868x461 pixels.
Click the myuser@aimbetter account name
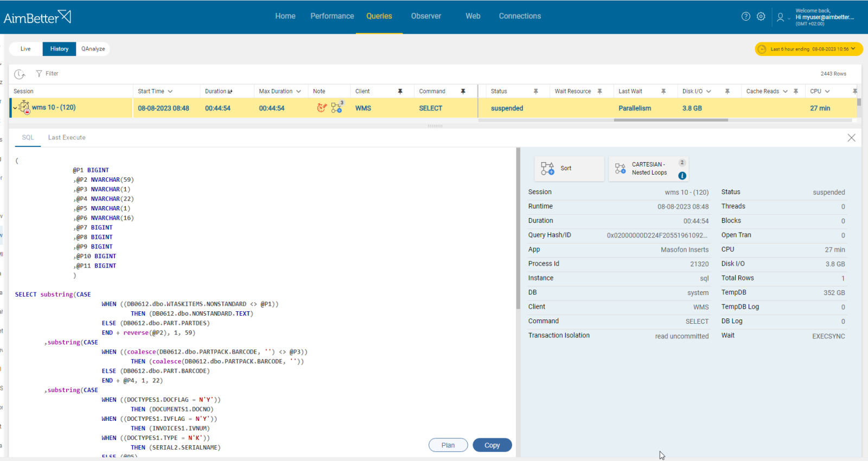[x=825, y=17]
